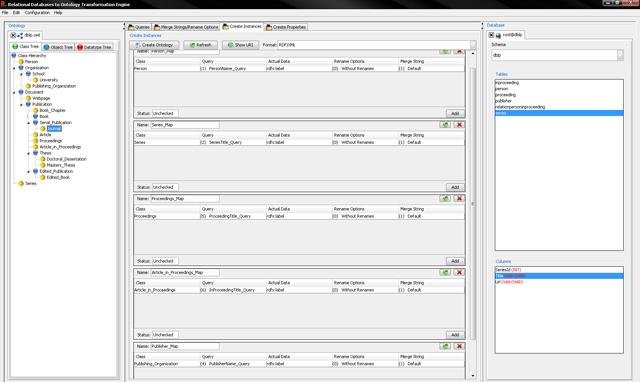The image size is (640, 382).
Task: Click the green apply icon of Proceedings_Map
Action: (445, 198)
